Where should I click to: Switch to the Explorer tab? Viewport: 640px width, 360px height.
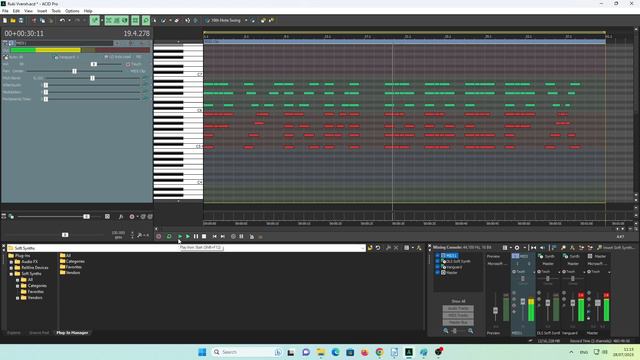click(13, 333)
